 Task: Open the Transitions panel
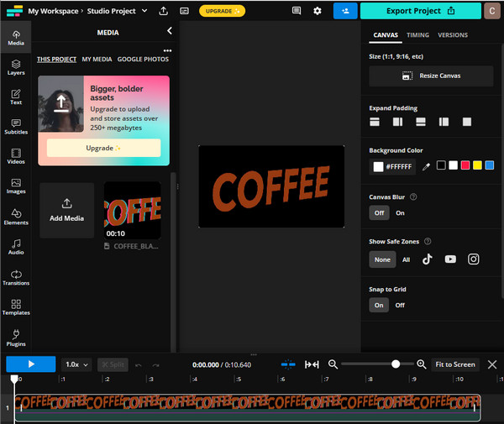tap(16, 278)
